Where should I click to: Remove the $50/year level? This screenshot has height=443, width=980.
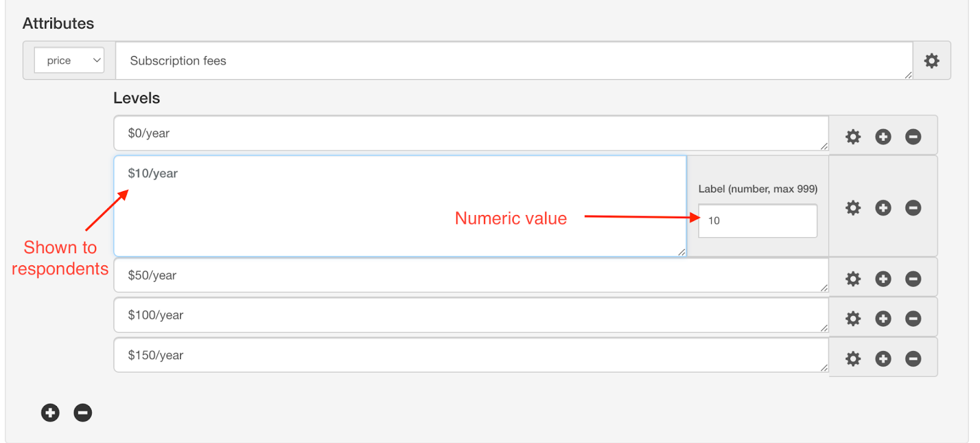913,279
